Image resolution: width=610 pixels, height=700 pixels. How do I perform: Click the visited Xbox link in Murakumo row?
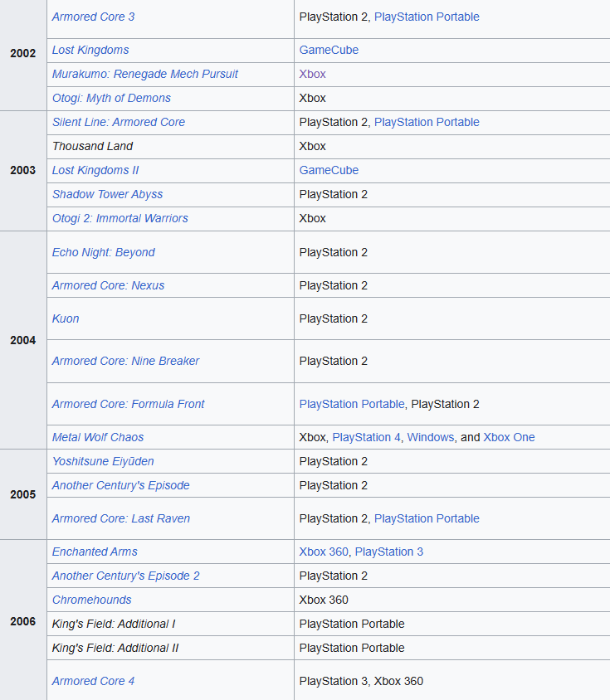coord(312,74)
